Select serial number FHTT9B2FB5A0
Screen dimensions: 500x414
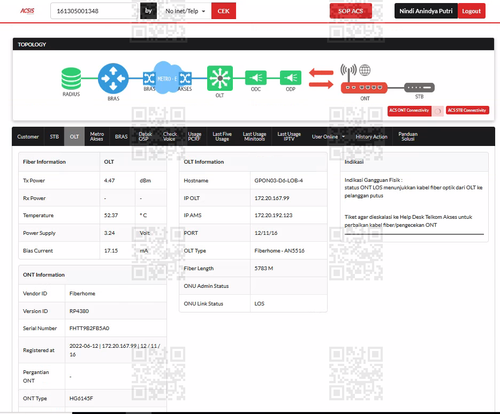click(x=89, y=328)
